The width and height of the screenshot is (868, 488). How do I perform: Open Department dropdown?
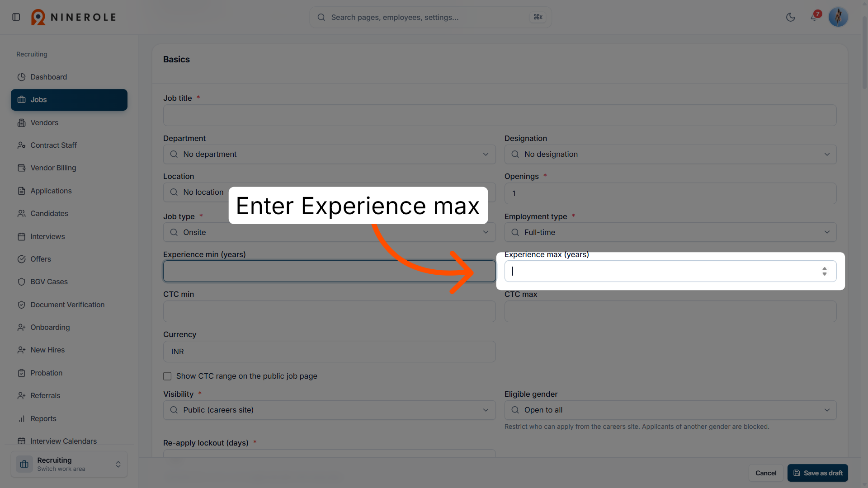pyautogui.click(x=329, y=154)
